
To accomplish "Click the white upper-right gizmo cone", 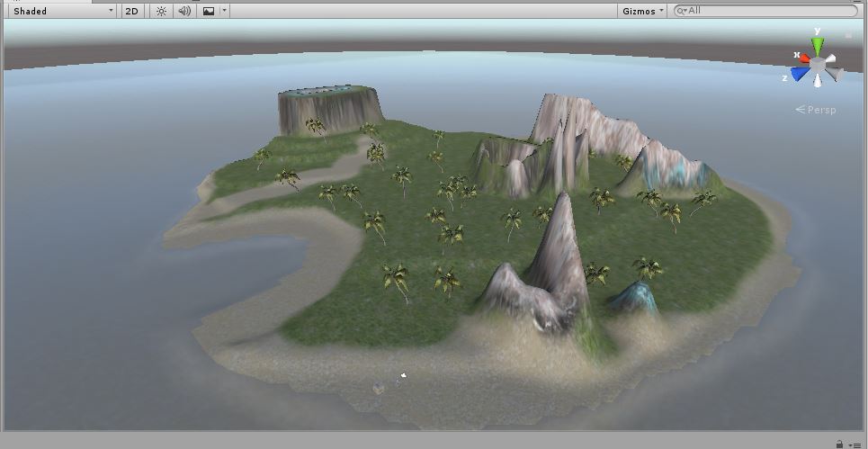I will click(830, 58).
